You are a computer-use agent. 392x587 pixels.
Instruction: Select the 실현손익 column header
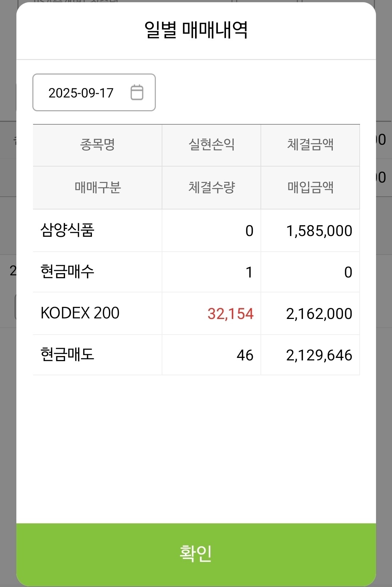tap(211, 145)
